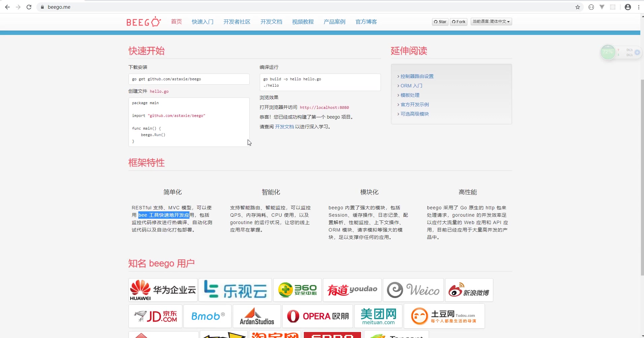Open the ORM 入门 link
644x338 pixels.
(x=411, y=86)
